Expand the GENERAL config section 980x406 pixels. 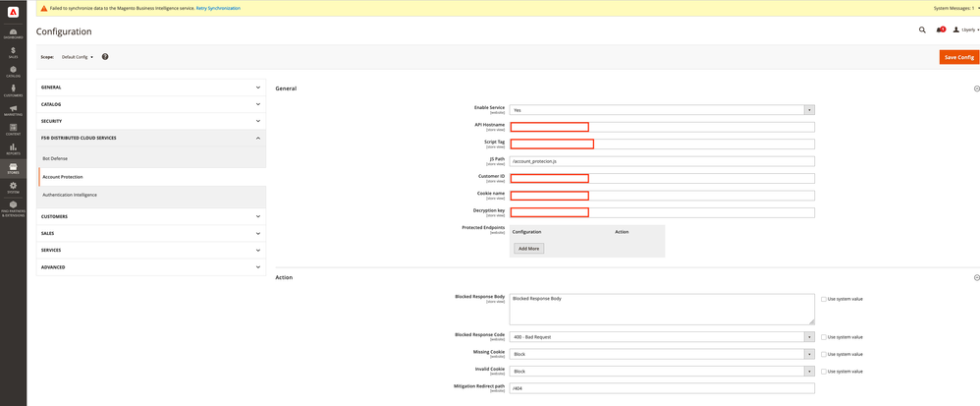point(151,87)
